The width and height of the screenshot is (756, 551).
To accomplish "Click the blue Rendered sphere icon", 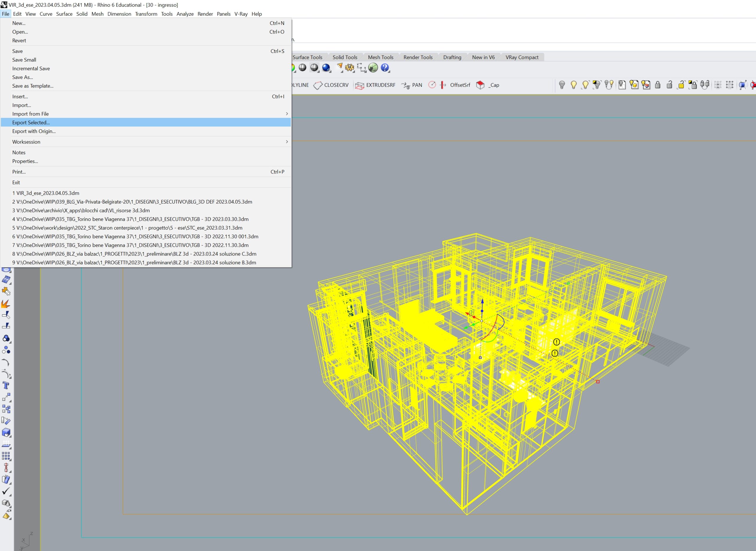I will (326, 68).
